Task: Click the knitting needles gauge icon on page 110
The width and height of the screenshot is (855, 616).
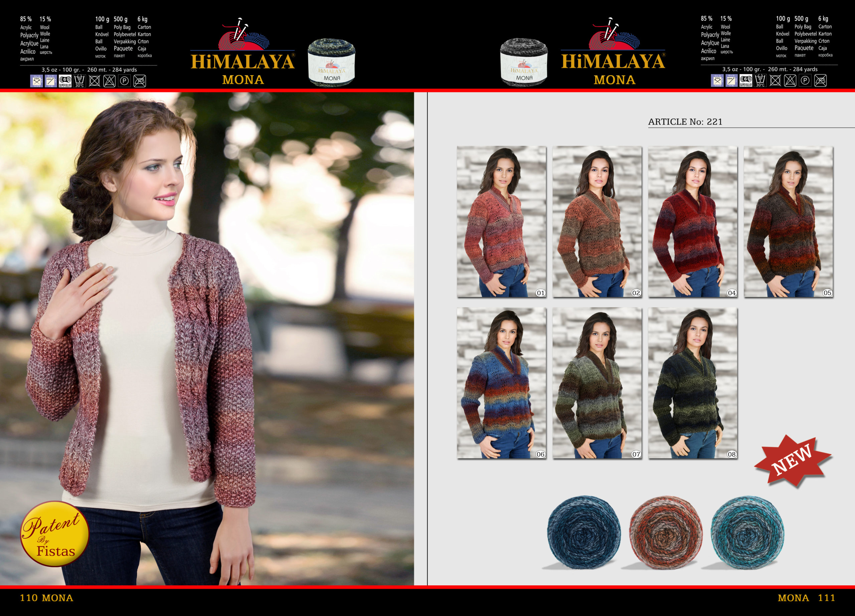Action: coord(36,81)
